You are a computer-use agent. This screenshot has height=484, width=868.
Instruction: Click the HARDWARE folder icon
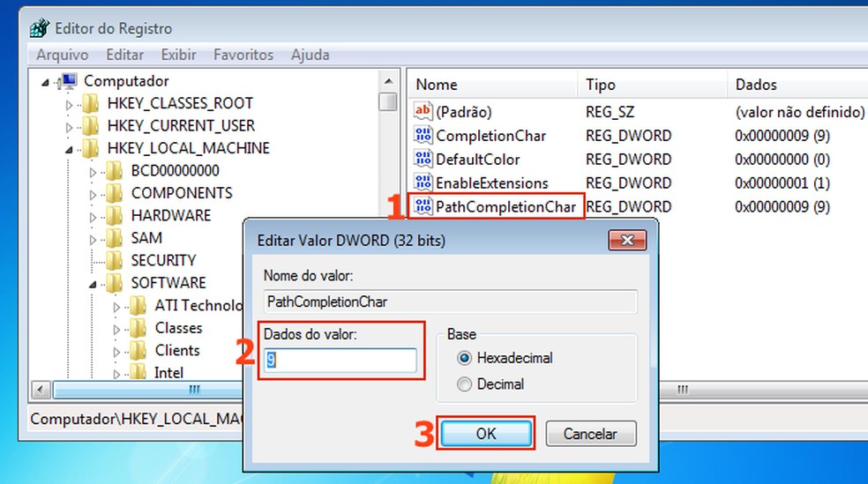[x=114, y=216]
